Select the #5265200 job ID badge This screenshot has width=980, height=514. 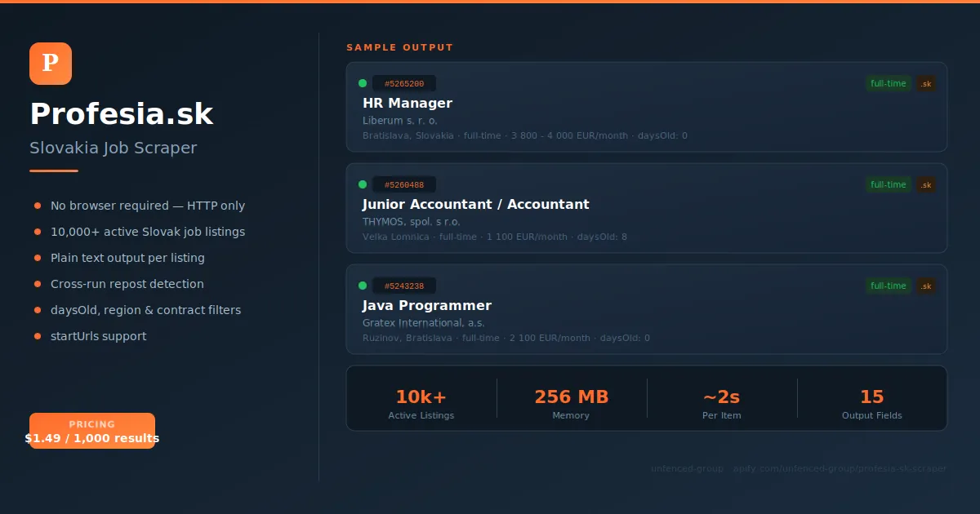click(404, 83)
